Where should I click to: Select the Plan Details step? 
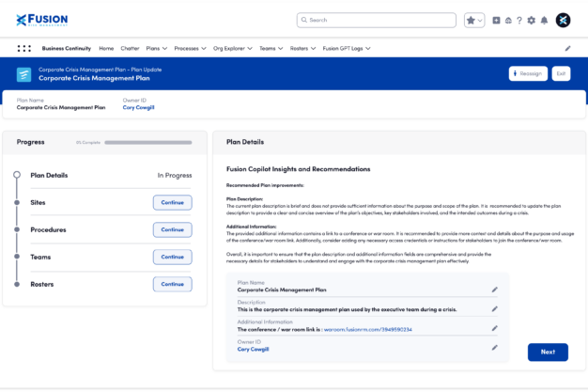[x=49, y=176]
